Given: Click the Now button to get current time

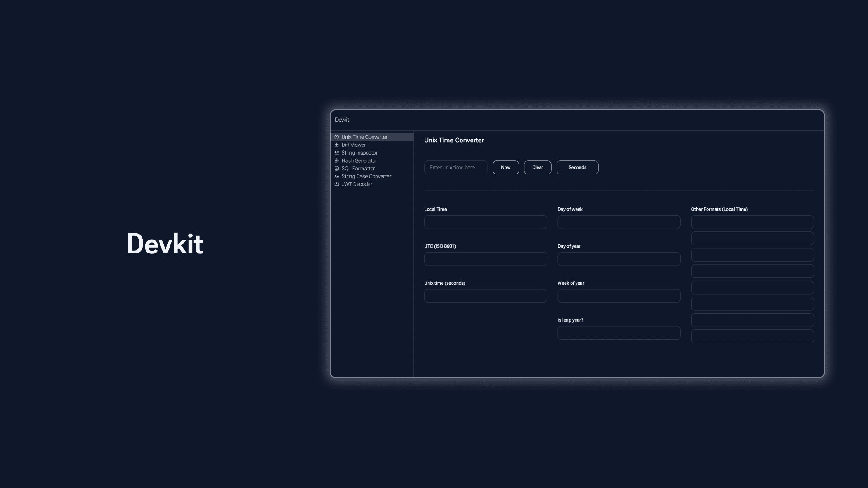Looking at the screenshot, I should 505,168.
